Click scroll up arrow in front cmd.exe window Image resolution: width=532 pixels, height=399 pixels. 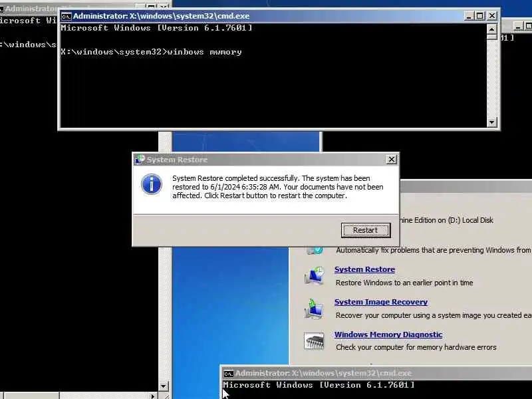coord(491,29)
